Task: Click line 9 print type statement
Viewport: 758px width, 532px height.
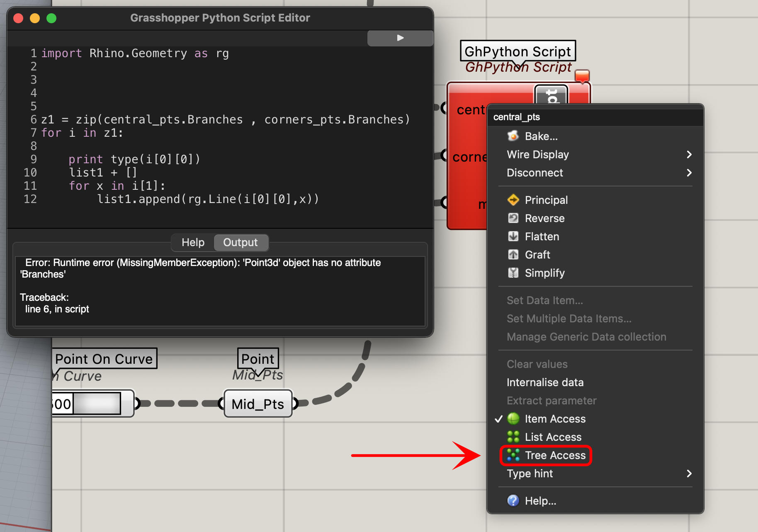Action: coord(134,159)
